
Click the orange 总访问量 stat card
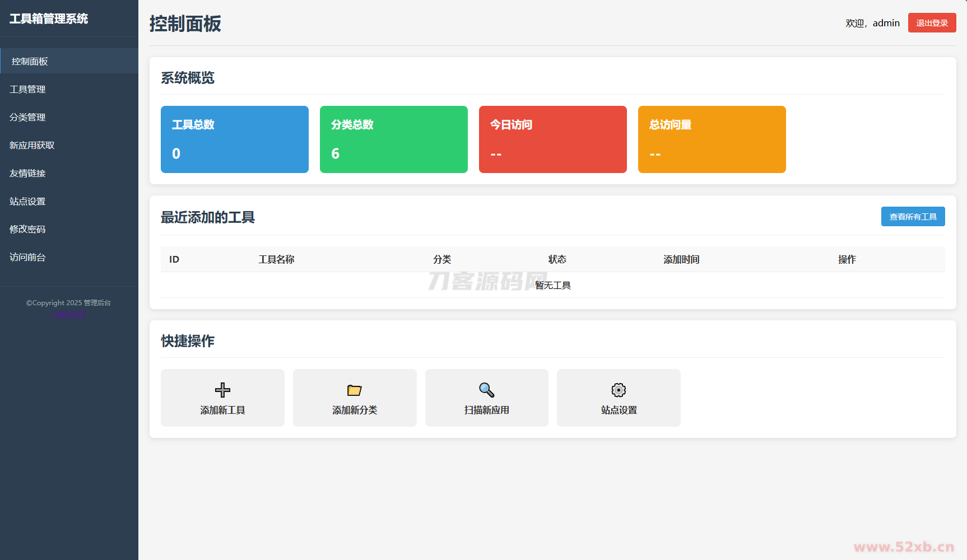click(712, 139)
